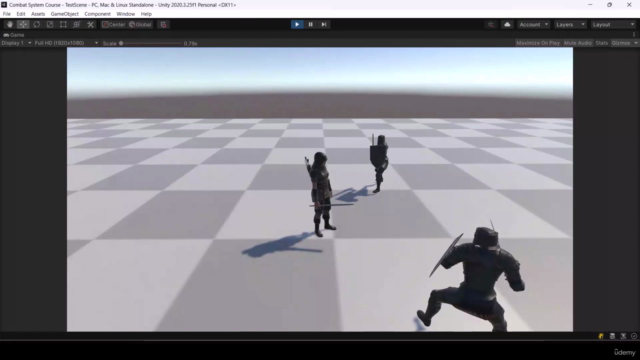The height and width of the screenshot is (360, 640).
Task: Select the combined Transform tool
Action: point(77,24)
